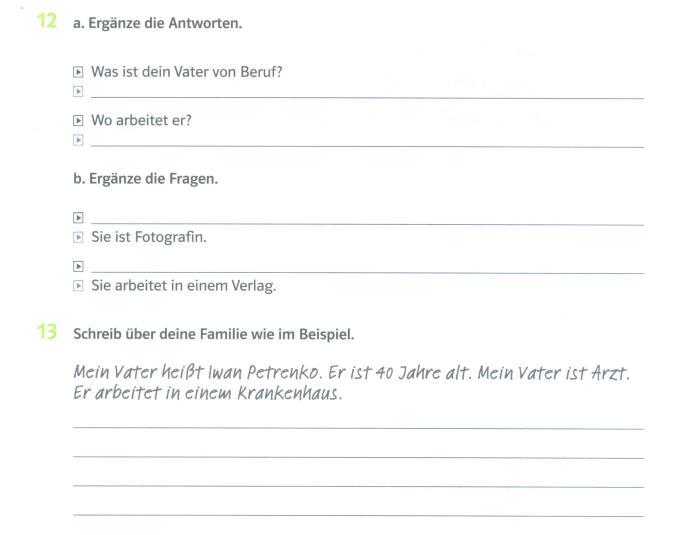Click the green exercise number 12
The image size is (674, 535).
[47, 21]
